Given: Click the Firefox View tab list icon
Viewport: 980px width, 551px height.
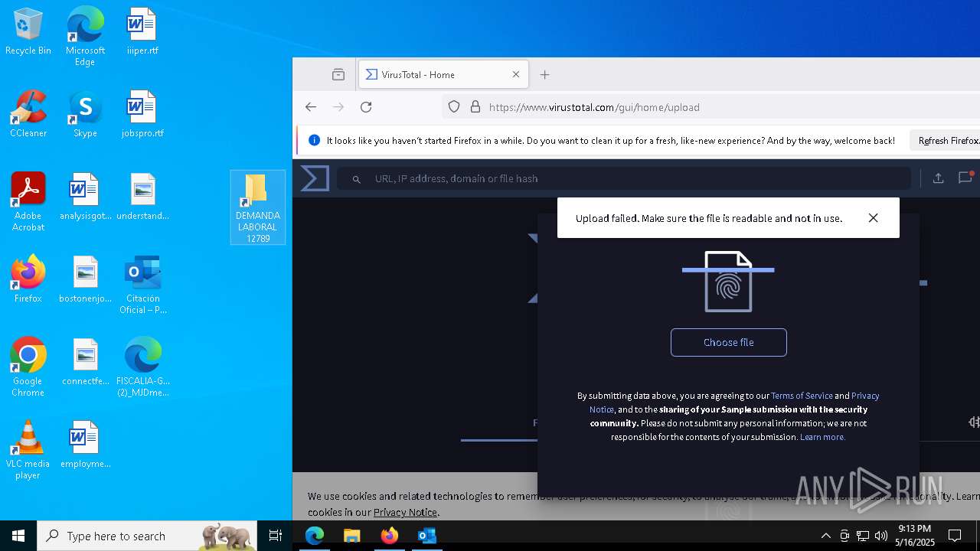Looking at the screenshot, I should [x=338, y=74].
